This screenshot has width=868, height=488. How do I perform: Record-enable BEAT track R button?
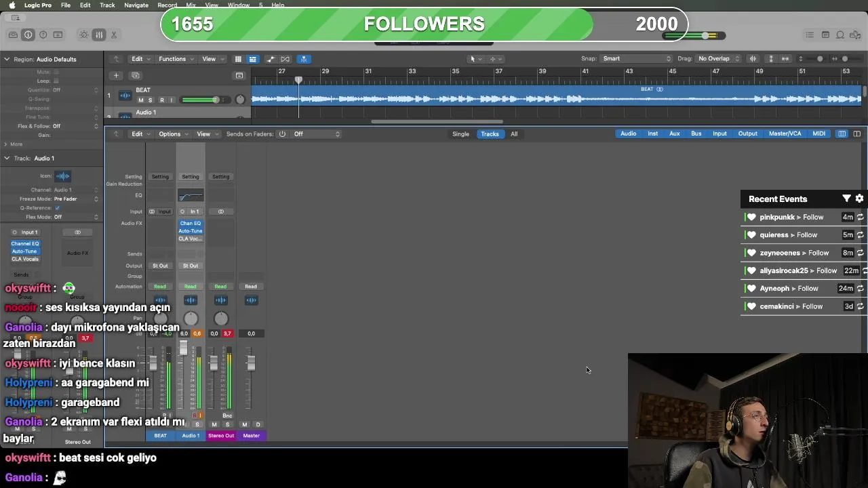tap(161, 100)
